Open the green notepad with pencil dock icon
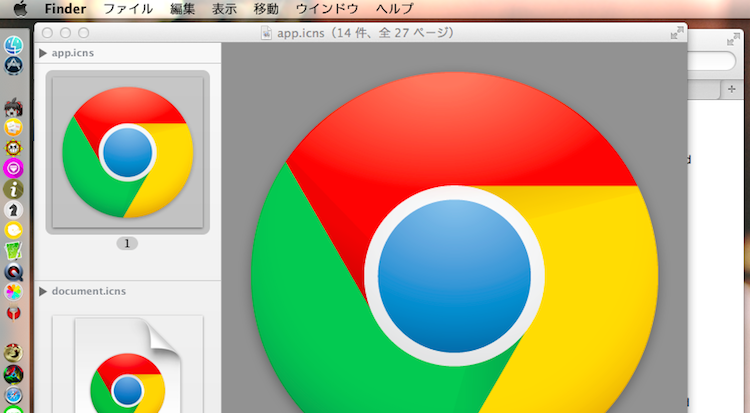Screen dimensions: 750x413 pos(13,251)
